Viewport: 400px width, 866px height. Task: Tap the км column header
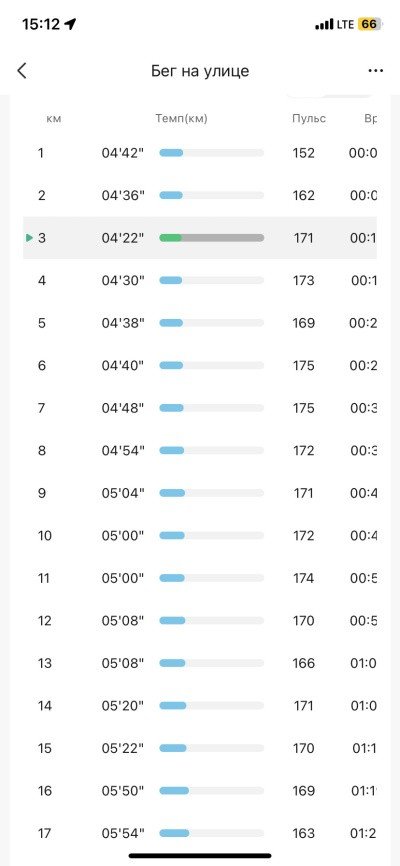pyautogui.click(x=54, y=119)
